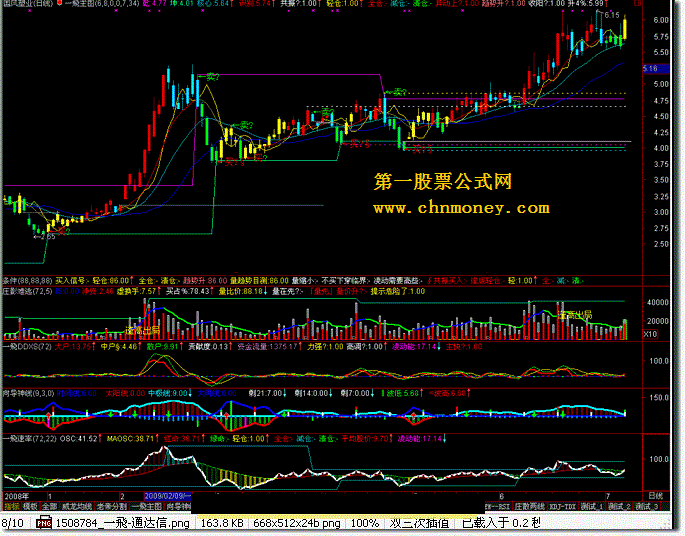
Task: Switch to the 测试_1 tab
Action: pyautogui.click(x=592, y=507)
